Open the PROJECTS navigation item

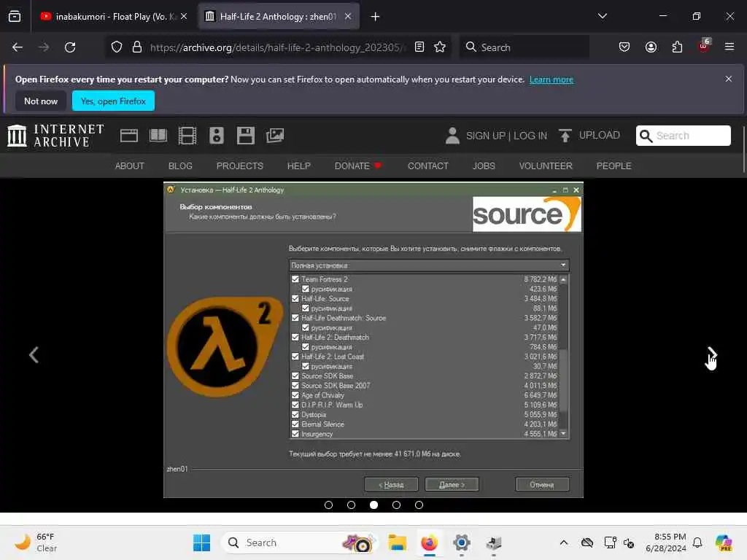[x=239, y=166]
